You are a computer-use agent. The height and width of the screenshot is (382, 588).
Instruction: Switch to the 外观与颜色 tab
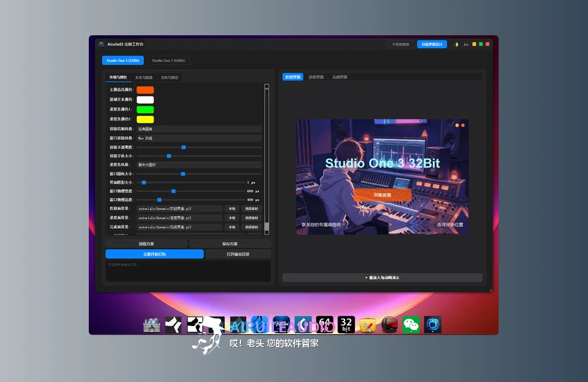[x=118, y=78]
